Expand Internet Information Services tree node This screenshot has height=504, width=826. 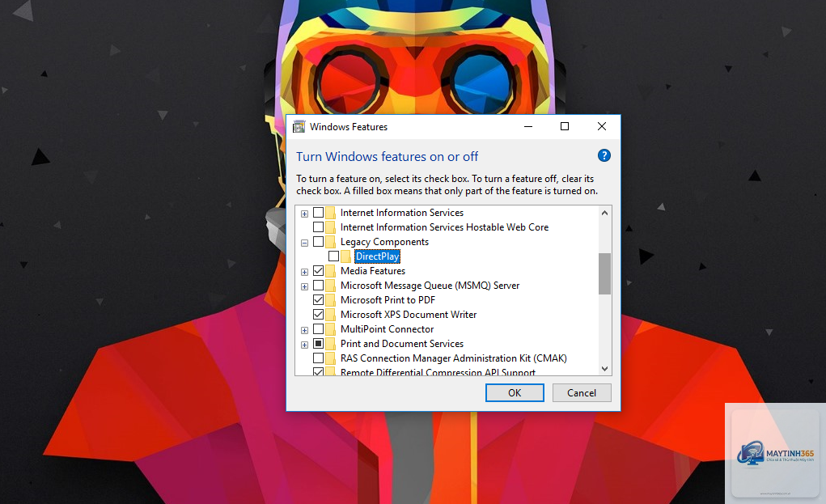304,214
